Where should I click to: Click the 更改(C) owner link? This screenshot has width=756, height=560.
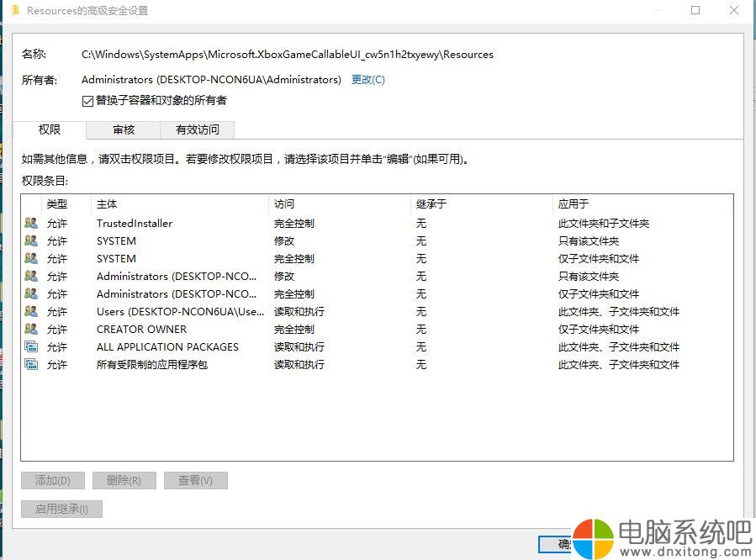(x=367, y=80)
